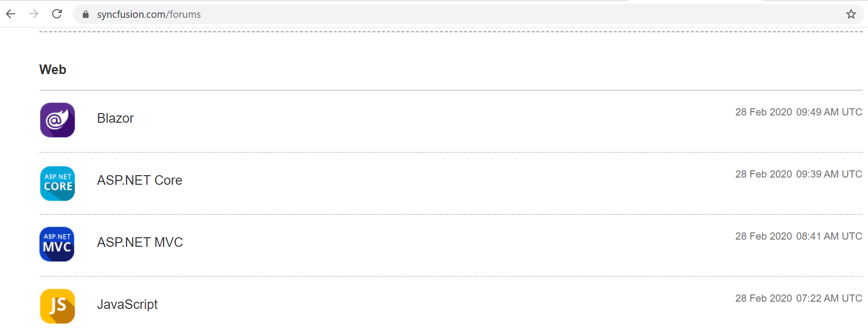This screenshot has height=332, width=868.
Task: Click ASP.NET MVC's 08:41 AM timestamp
Action: (798, 236)
